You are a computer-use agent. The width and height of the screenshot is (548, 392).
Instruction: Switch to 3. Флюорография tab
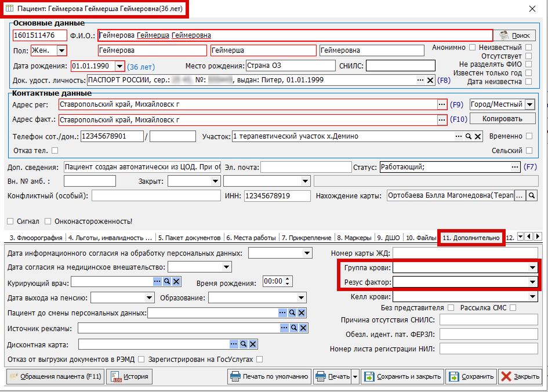click(x=35, y=238)
